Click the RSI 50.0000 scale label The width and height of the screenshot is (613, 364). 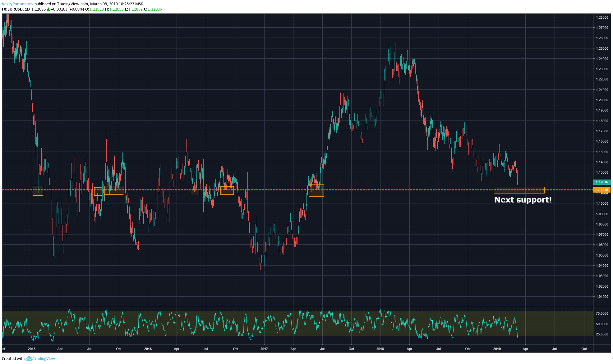point(602,324)
